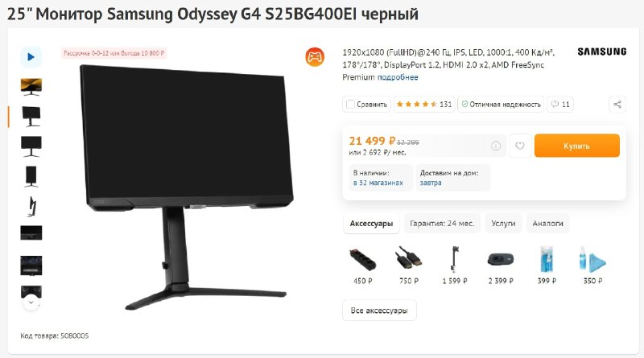Open the в 32 магазинах availability link

[x=378, y=183]
